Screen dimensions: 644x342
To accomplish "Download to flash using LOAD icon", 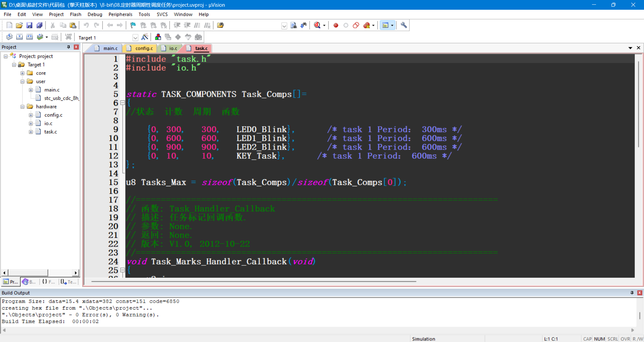I will 68,37.
